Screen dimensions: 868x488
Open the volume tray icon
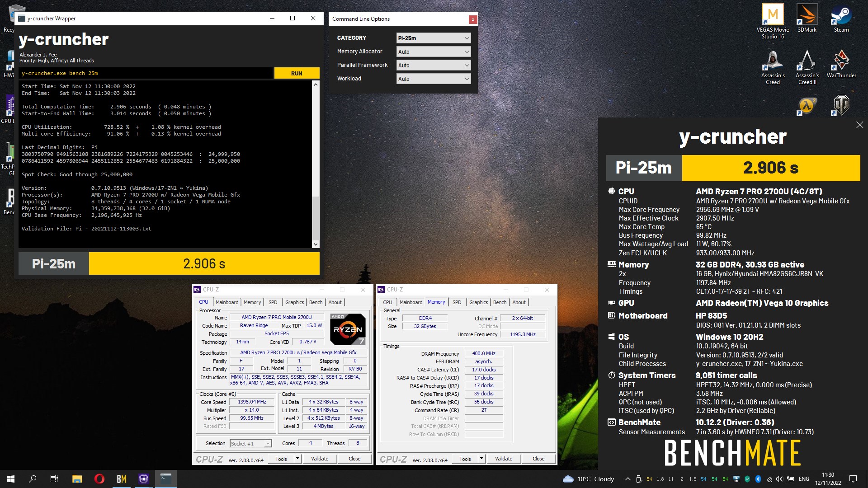[x=779, y=479]
